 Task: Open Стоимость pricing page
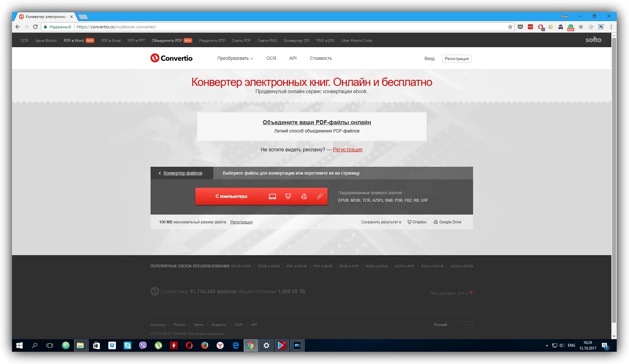321,58
